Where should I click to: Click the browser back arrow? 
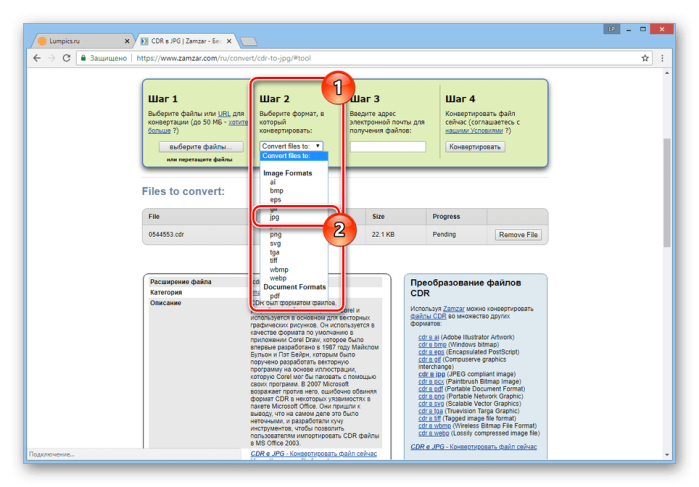(x=37, y=58)
